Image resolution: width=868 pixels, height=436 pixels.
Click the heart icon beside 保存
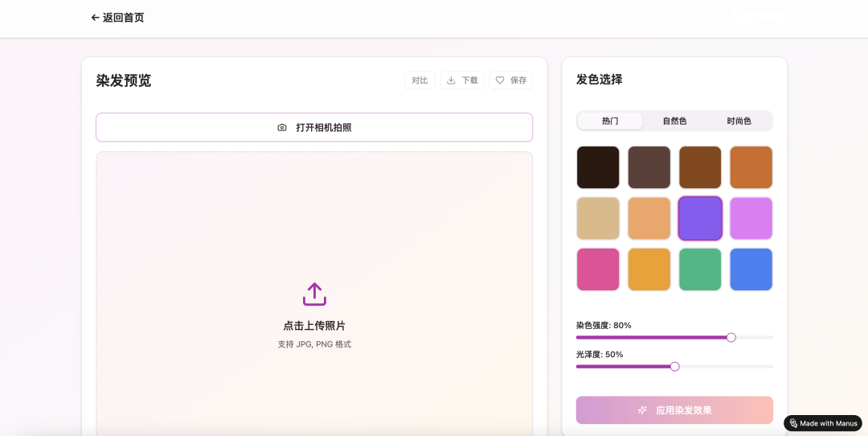coord(499,80)
